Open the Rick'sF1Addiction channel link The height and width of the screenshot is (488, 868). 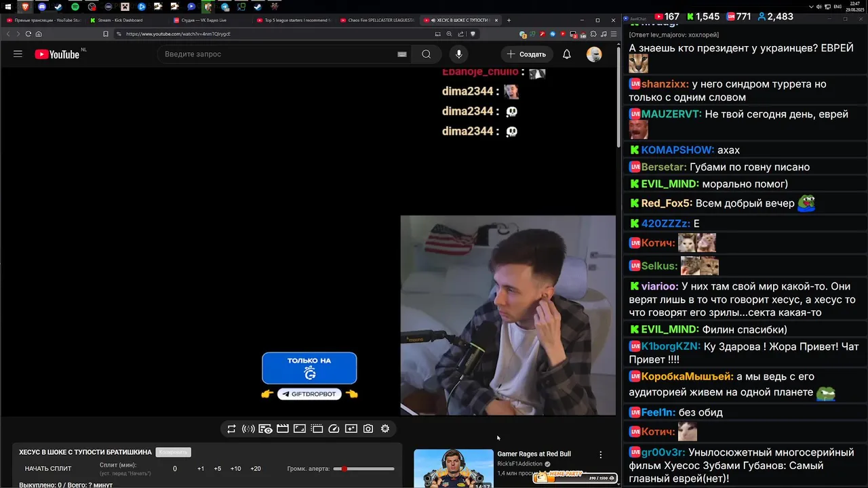click(x=519, y=464)
